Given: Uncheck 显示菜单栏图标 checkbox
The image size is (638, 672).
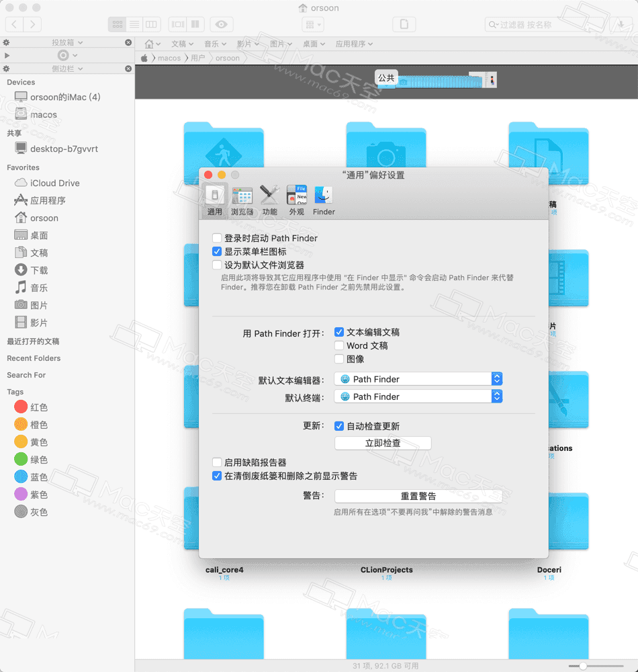Looking at the screenshot, I should 217,251.
